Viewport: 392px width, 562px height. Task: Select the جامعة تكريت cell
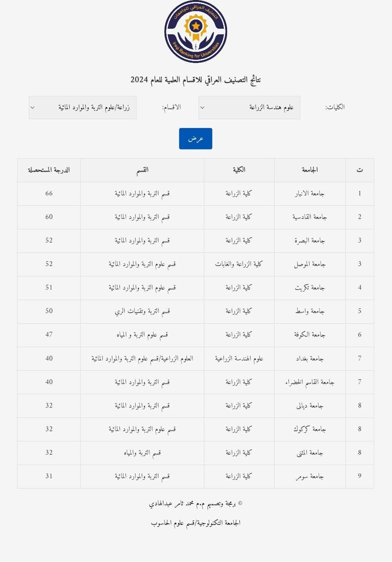[x=310, y=288]
